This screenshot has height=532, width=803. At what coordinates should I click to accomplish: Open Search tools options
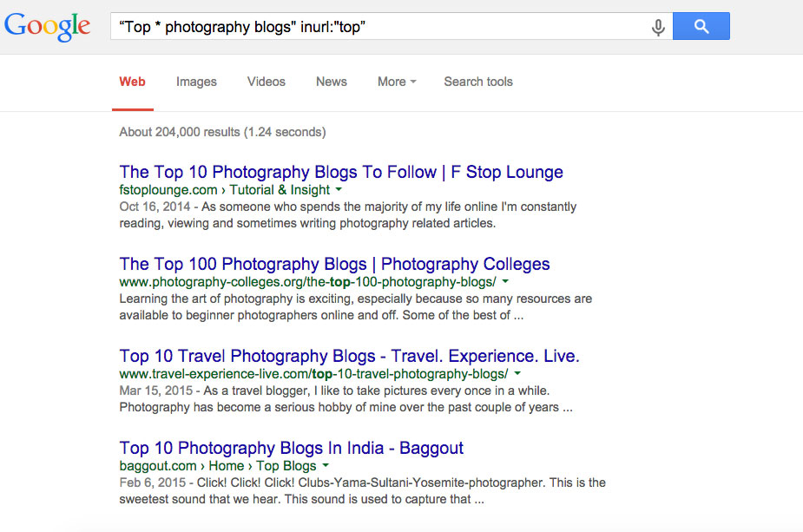tap(477, 82)
